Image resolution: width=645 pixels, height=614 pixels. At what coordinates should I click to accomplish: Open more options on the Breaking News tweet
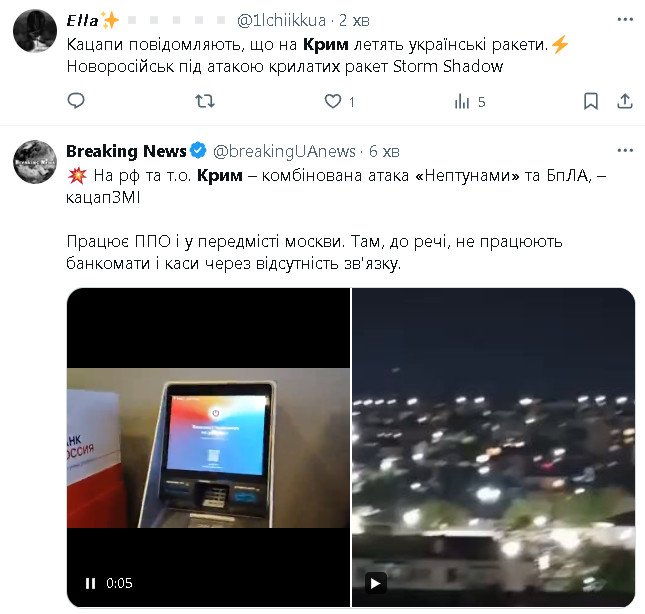(625, 151)
